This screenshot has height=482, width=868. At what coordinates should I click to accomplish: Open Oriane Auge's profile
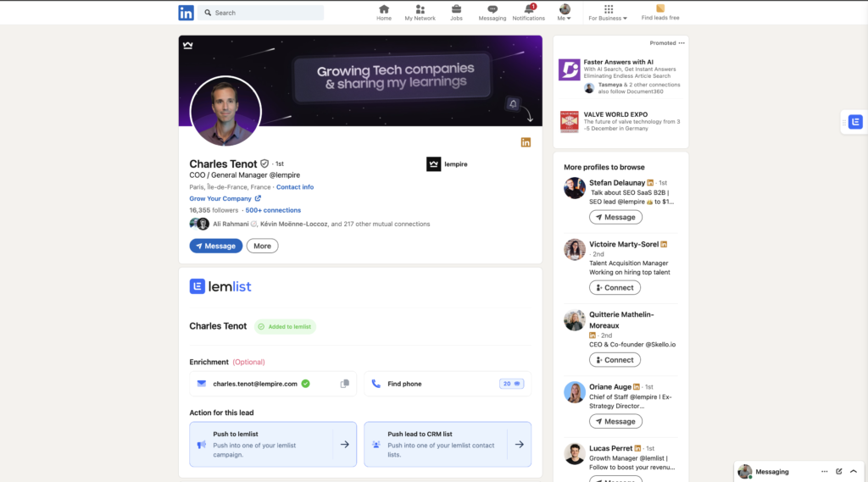pos(610,387)
